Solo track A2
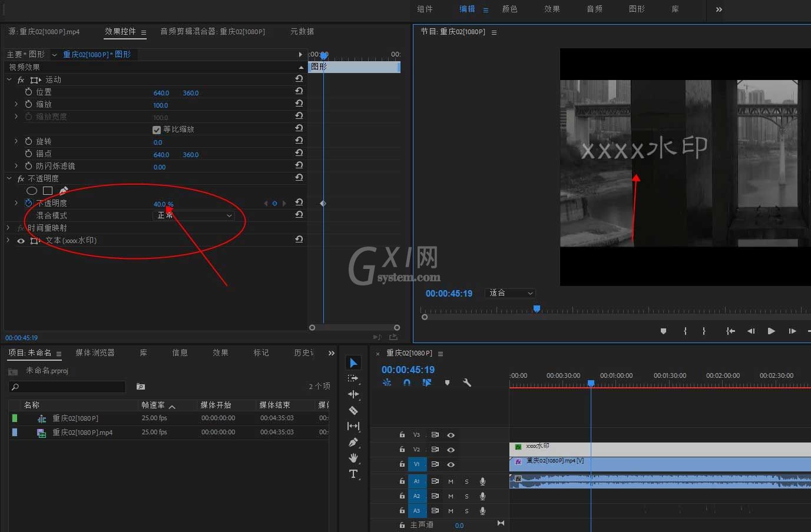Image resolution: width=811 pixels, height=532 pixels. 466,496
